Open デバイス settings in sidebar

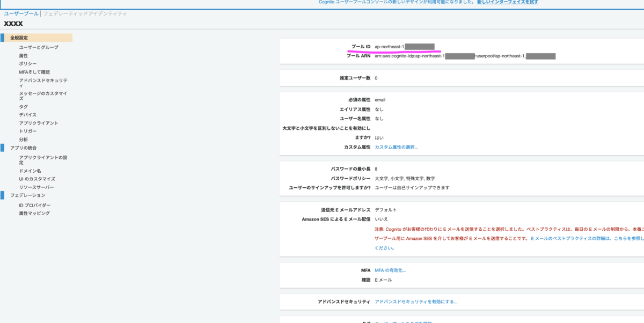(x=28, y=115)
